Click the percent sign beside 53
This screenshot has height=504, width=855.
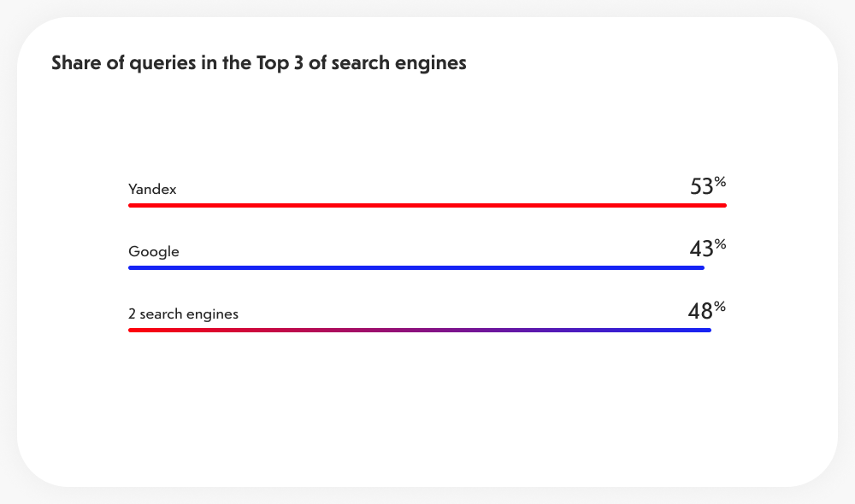click(720, 181)
